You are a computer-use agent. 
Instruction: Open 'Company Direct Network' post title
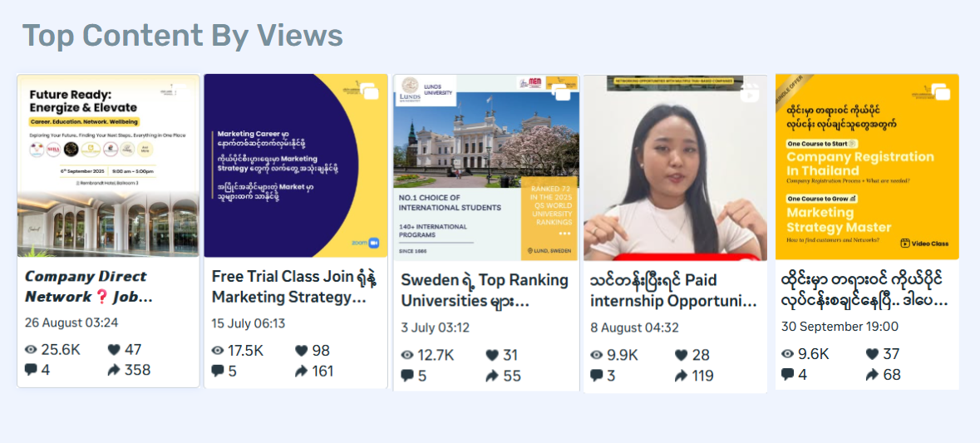(86, 286)
